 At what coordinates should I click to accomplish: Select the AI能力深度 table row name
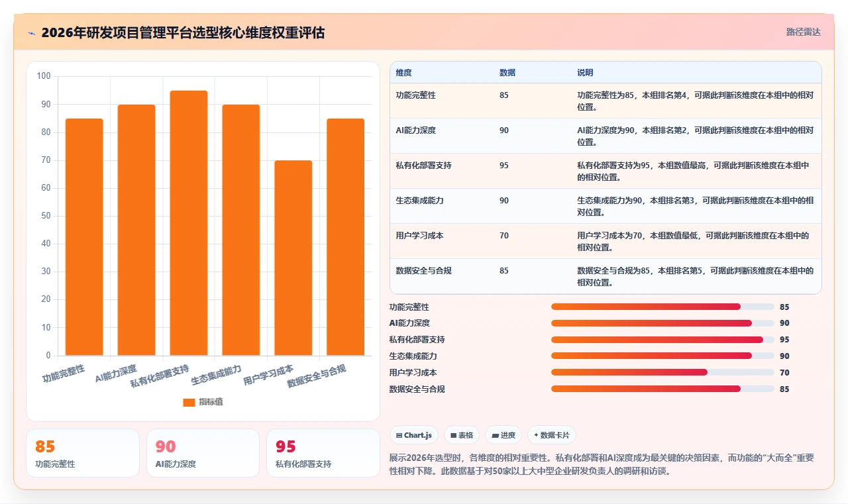pyautogui.click(x=416, y=130)
